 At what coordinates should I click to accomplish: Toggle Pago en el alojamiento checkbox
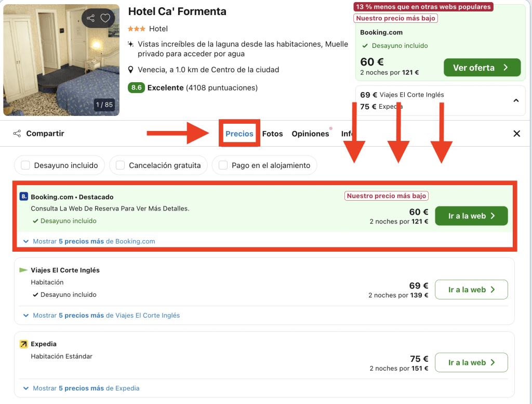click(x=223, y=165)
